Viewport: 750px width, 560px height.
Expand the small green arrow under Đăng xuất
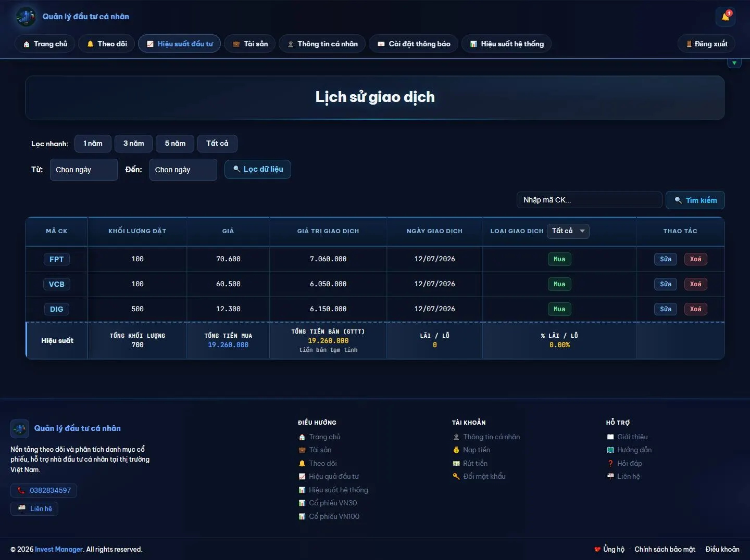point(734,63)
